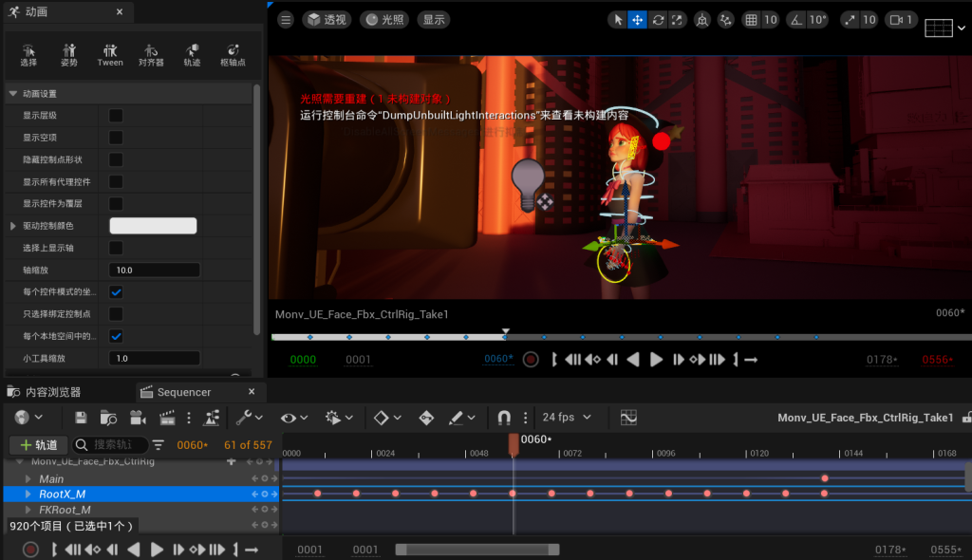Toggle Sequencer snapping magnet
Viewport: 972px width, 560px height.
(504, 418)
